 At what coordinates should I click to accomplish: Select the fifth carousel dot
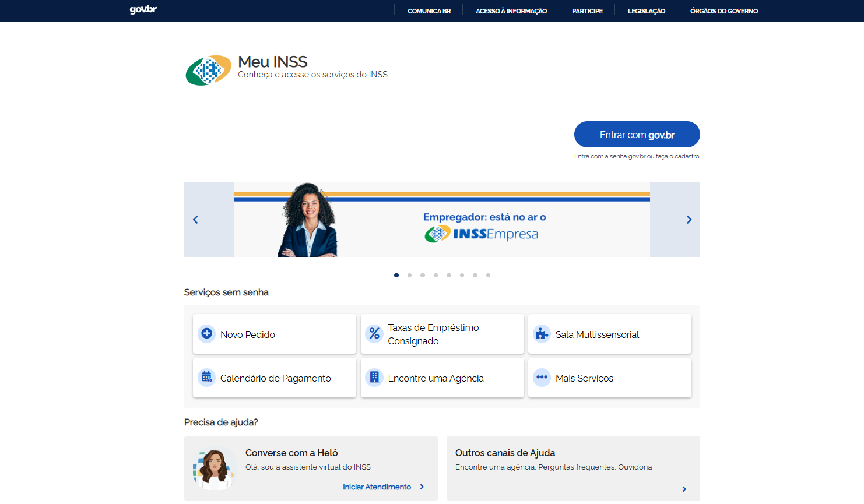click(x=449, y=275)
